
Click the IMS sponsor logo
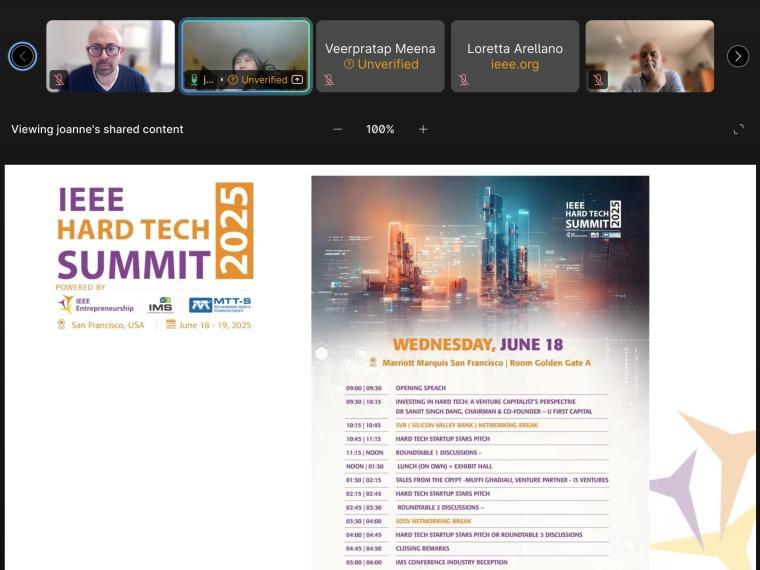pos(160,305)
